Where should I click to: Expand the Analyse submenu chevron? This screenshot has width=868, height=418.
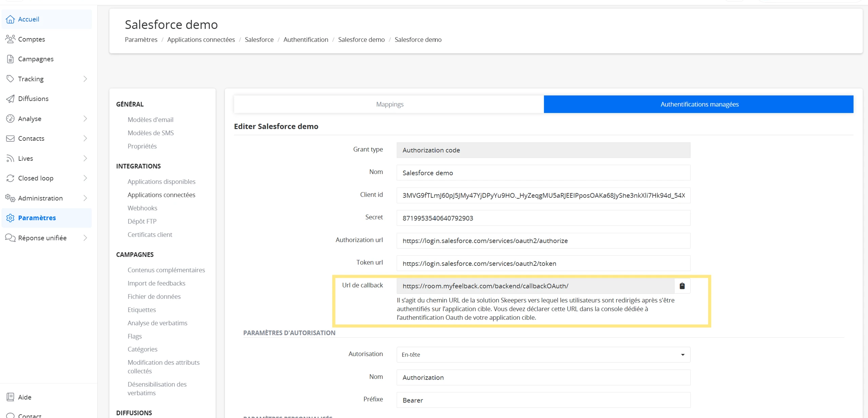[85, 119]
